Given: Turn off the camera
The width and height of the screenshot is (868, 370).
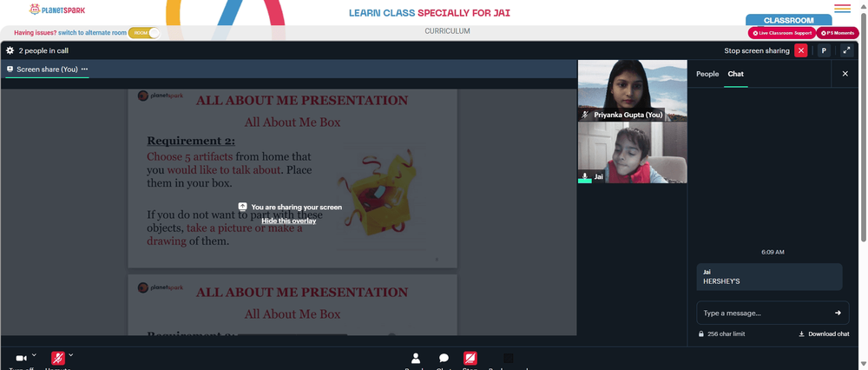Looking at the screenshot, I should pyautogui.click(x=21, y=359).
